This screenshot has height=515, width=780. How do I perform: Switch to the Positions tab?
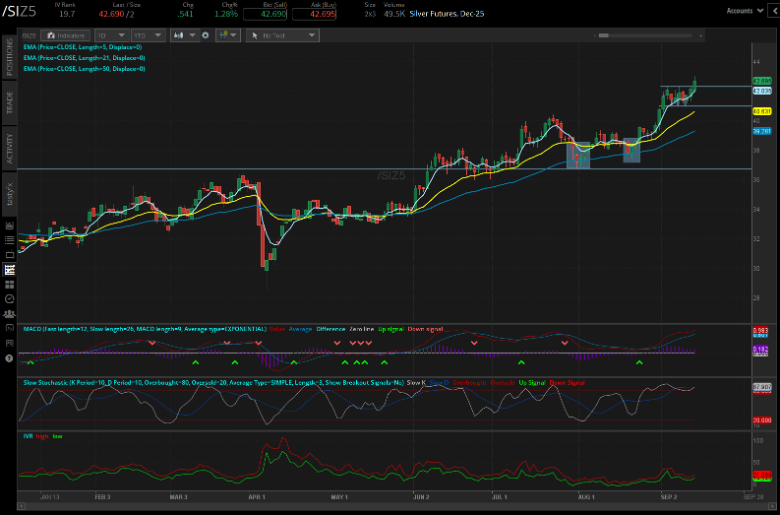point(9,59)
